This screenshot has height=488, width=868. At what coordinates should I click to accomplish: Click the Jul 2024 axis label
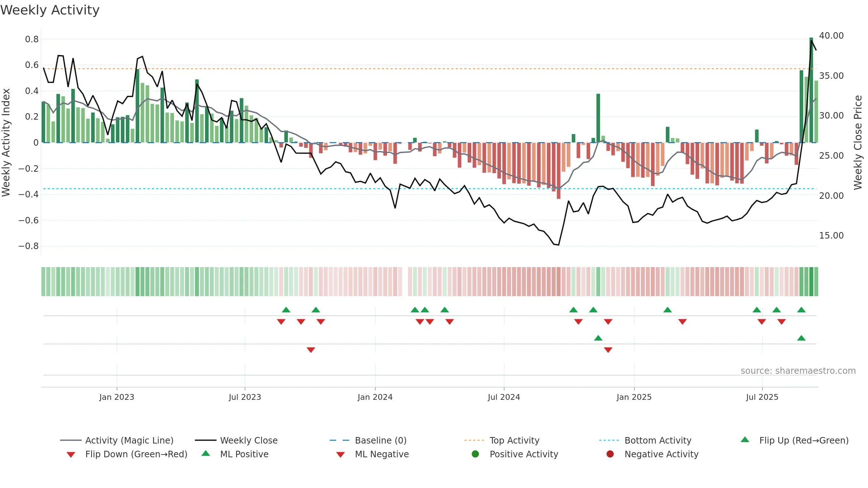pyautogui.click(x=504, y=397)
